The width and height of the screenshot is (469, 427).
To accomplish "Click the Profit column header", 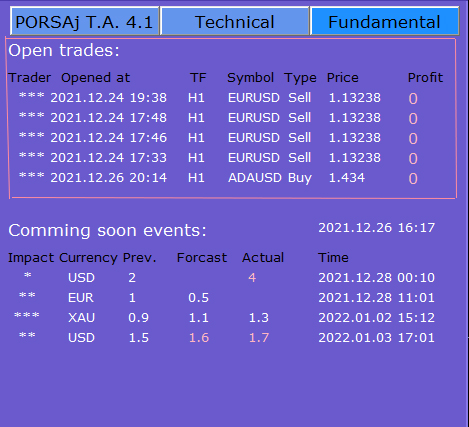I will [x=425, y=78].
